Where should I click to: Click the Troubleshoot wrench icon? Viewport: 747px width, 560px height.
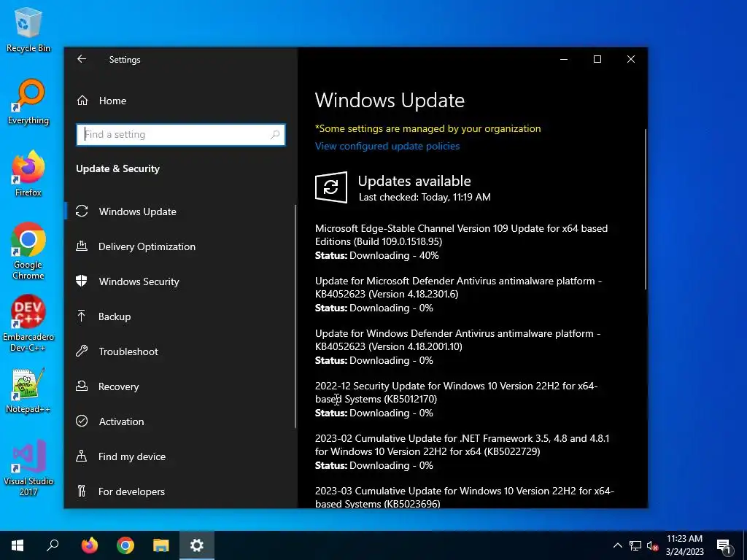click(x=82, y=351)
